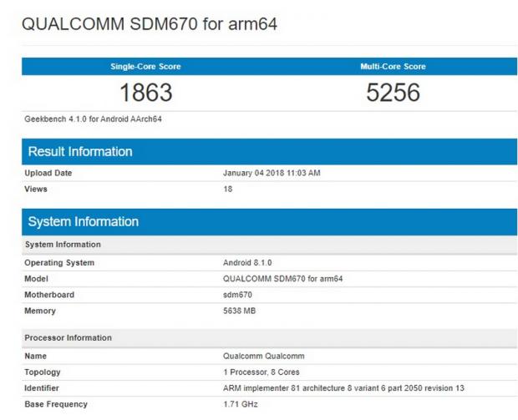Screen dimensions: 518x420
Task: Click the single-core score value 1863
Action: 145,93
